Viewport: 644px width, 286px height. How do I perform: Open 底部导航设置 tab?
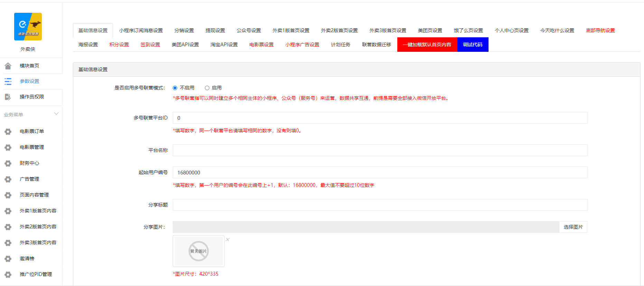(x=600, y=30)
